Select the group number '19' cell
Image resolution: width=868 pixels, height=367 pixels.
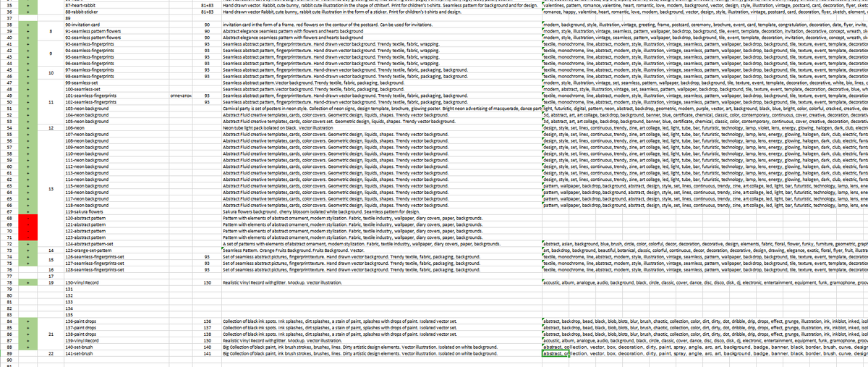(50, 282)
